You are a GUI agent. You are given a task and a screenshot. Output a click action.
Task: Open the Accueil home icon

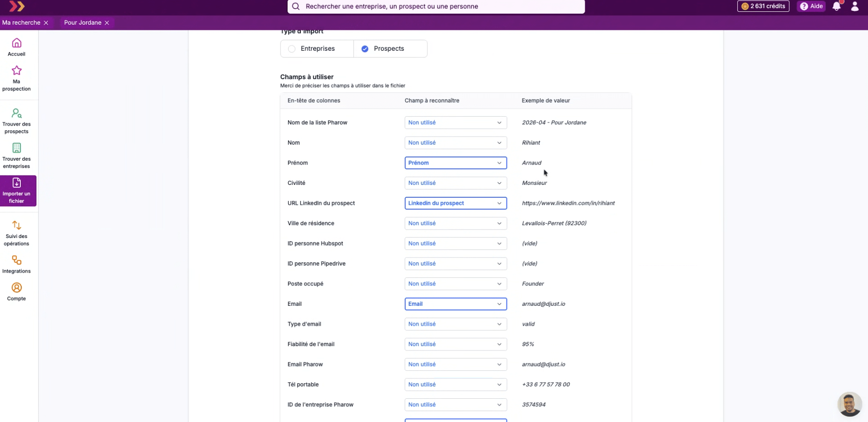[x=17, y=43]
